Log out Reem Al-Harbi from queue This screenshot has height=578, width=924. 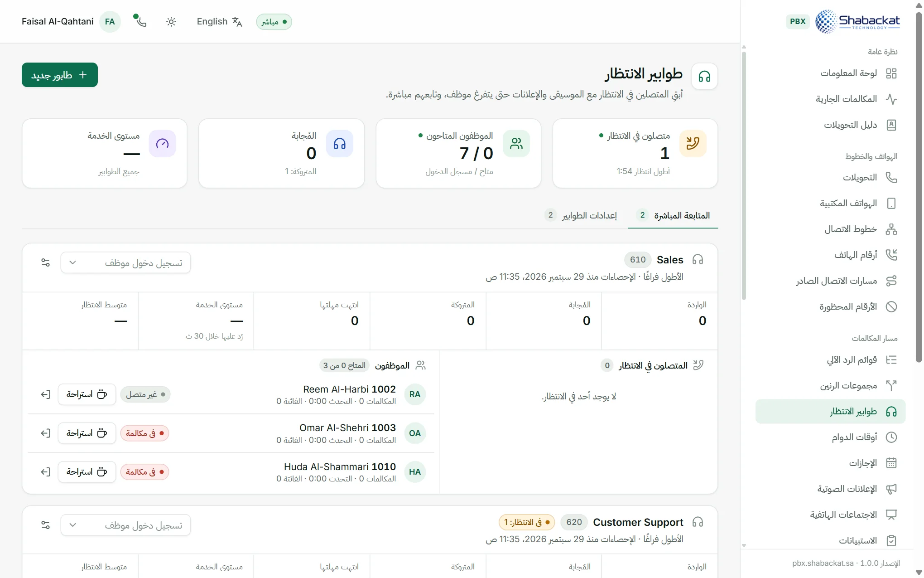[45, 394]
